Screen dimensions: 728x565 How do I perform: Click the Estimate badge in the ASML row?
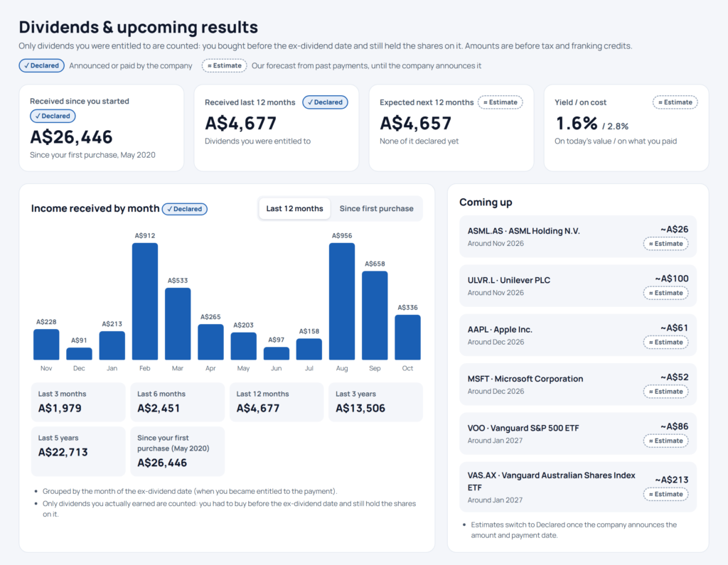coord(665,243)
